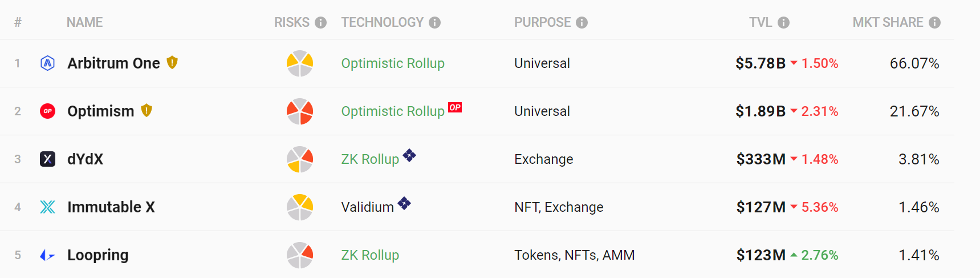Click the dYdX $333M TVL value
Screen dimensions: 980x278
(761, 159)
